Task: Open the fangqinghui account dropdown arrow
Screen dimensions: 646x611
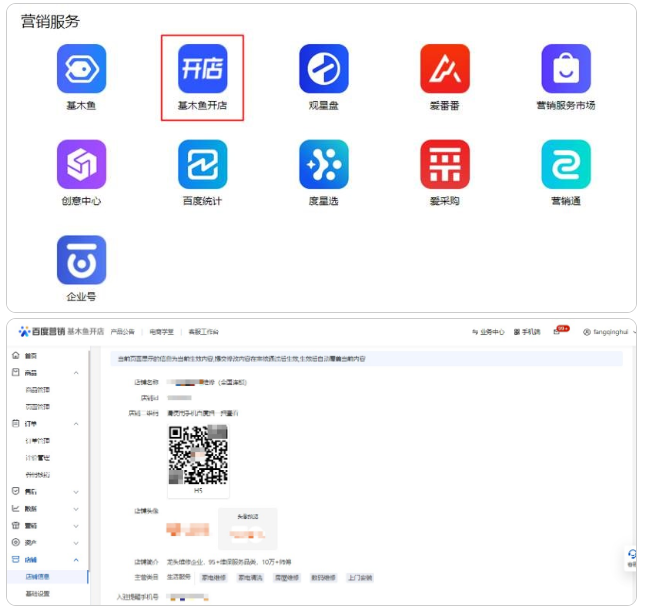Action: tap(635, 332)
